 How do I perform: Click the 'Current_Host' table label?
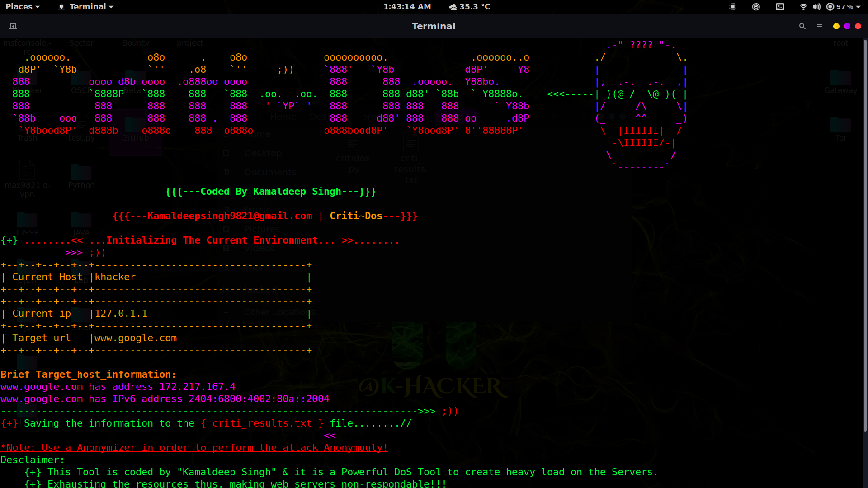click(x=47, y=277)
